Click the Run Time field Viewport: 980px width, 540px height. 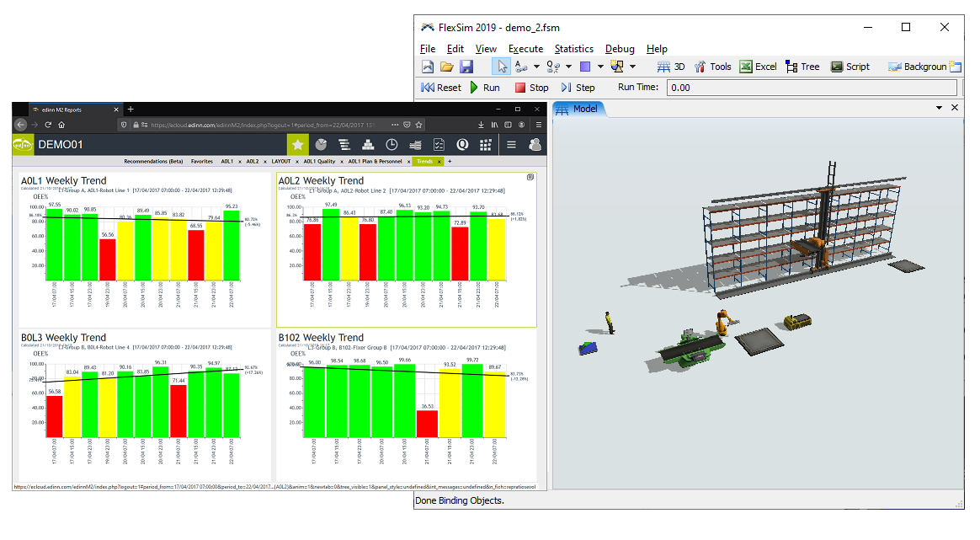pos(812,88)
